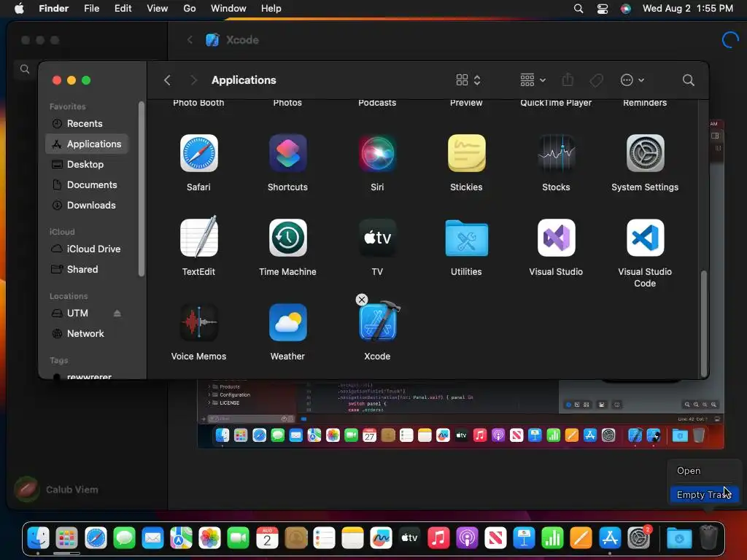Click the date and time in menu bar
The image size is (747, 560).
pos(688,9)
